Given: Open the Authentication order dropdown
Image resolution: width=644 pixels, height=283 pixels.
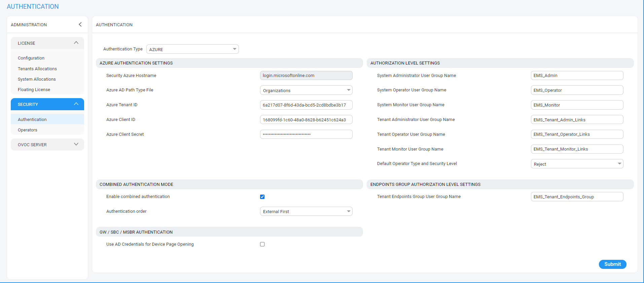Looking at the screenshot, I should (x=306, y=211).
